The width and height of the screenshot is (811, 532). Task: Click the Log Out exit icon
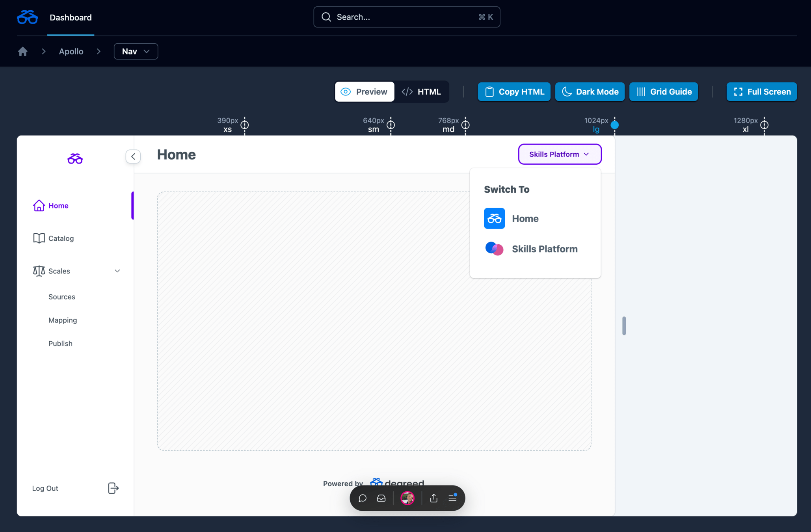point(113,488)
